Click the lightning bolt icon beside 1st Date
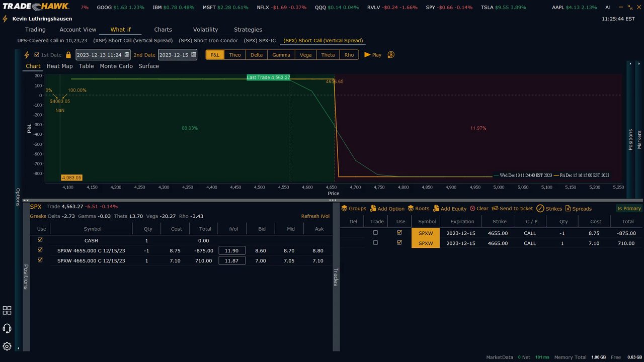 tap(27, 55)
